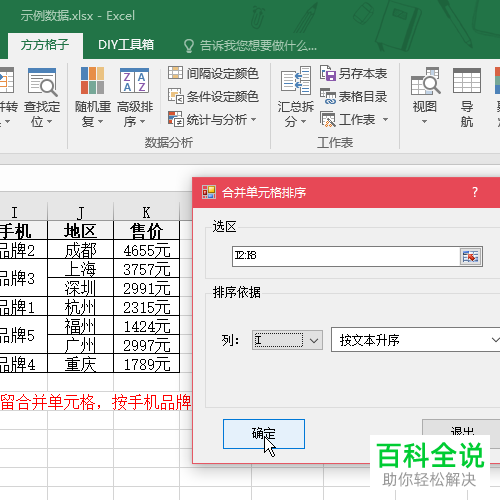This screenshot has height=500, width=500.
Task: Select column header K
Action: click(147, 212)
